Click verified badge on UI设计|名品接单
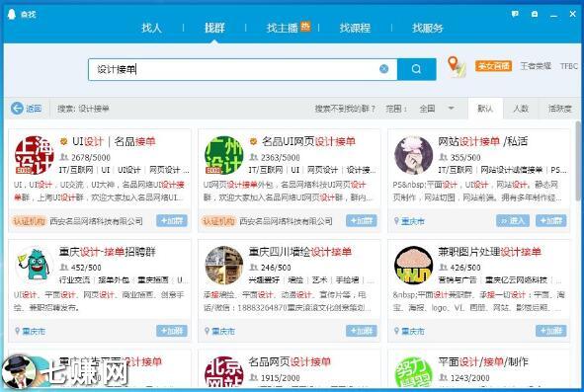Screen dimensions: 584x392 click(63, 141)
